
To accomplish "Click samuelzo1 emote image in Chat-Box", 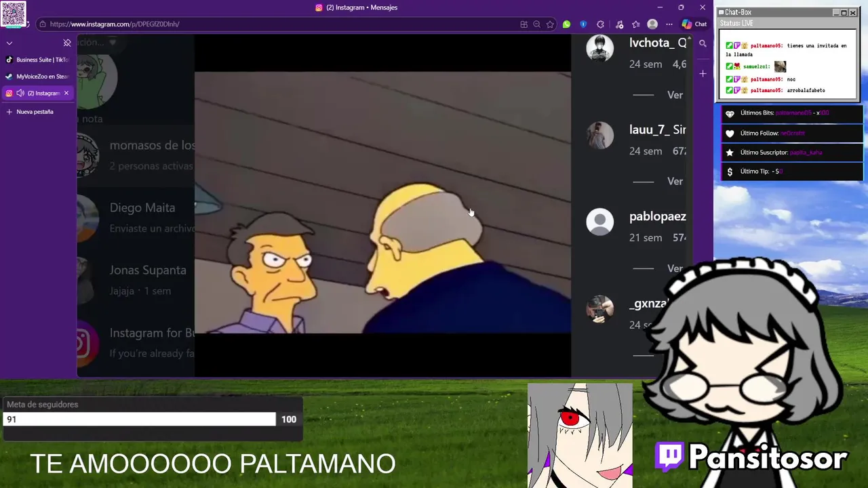I will (781, 66).
